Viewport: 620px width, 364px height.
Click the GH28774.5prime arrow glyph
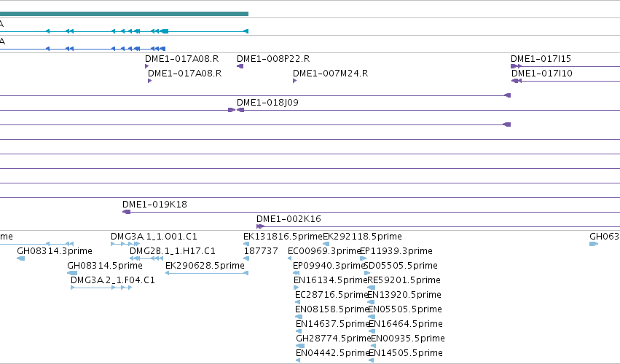(300, 346)
